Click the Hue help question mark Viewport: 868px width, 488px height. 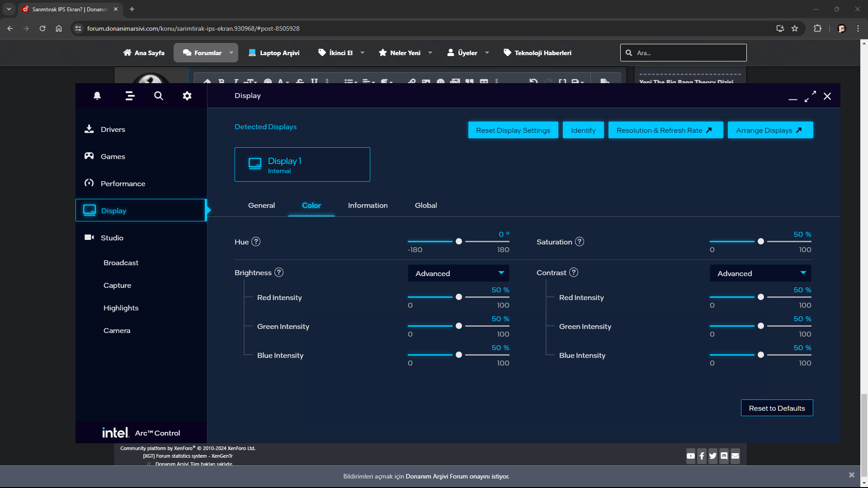(x=256, y=242)
